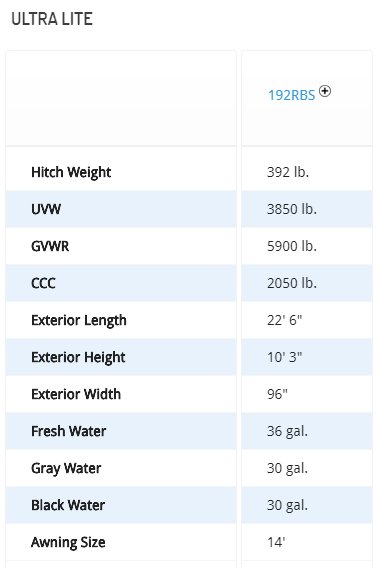377x568 pixels.
Task: Select the ULTRA LITE heading
Action: 52,19
